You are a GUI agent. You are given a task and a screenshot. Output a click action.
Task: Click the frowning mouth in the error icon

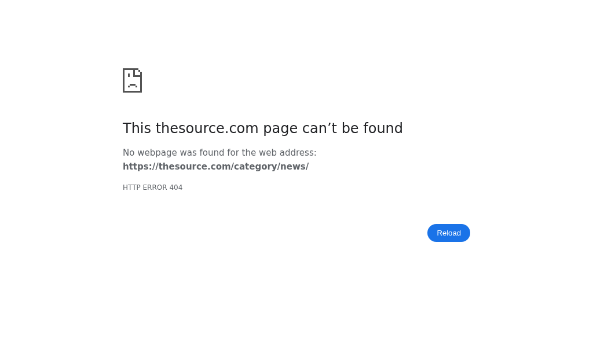pyautogui.click(x=133, y=86)
